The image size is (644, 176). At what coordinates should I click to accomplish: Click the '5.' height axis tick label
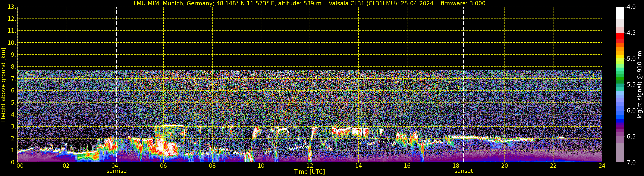click(13, 103)
